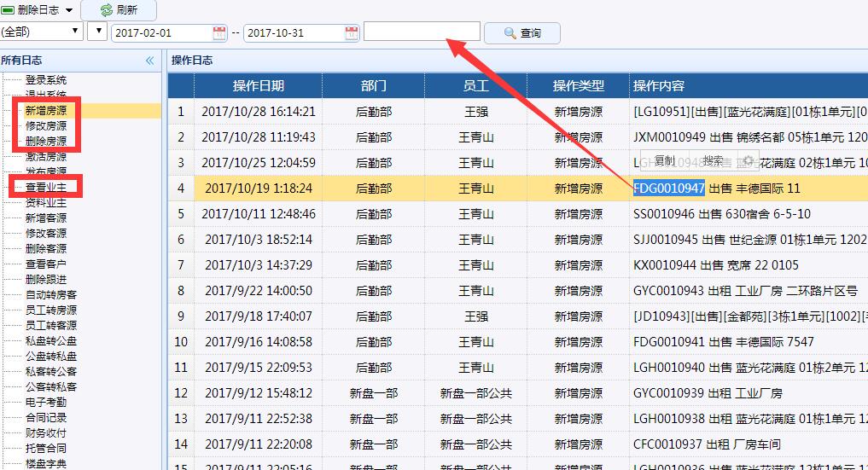Open calendar picker for start date 2017-02-01
This screenshot has height=470, width=868.
coord(219,33)
